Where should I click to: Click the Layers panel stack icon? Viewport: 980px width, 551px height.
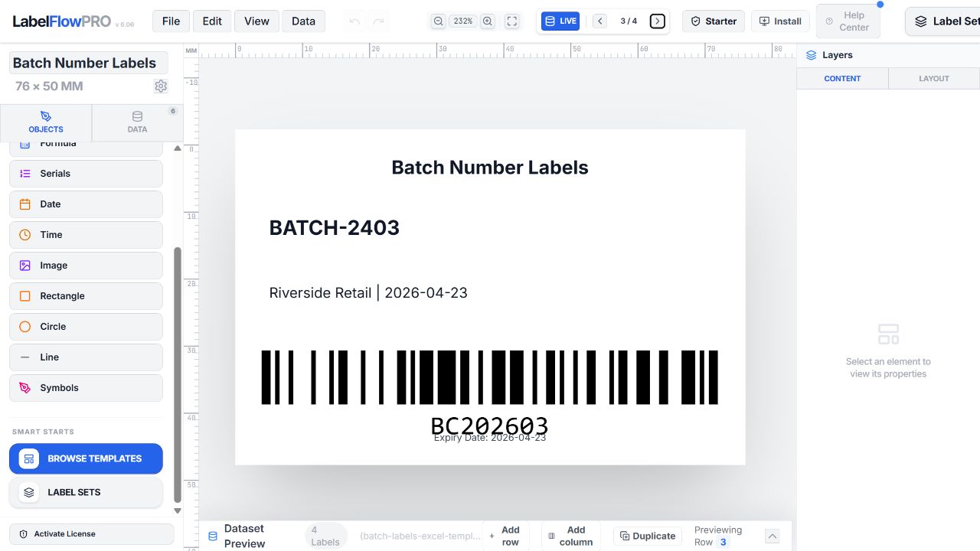[812, 55]
